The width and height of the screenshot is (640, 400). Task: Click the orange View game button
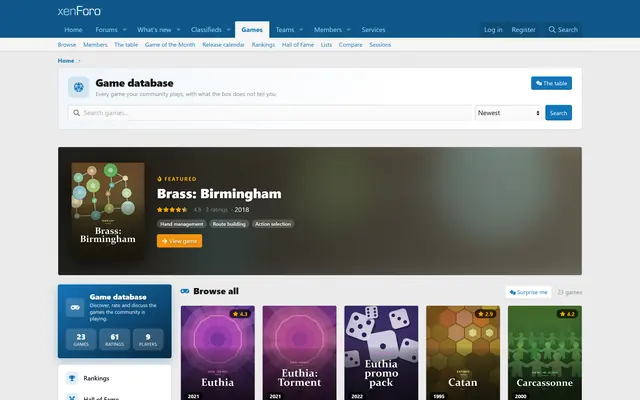pyautogui.click(x=180, y=241)
